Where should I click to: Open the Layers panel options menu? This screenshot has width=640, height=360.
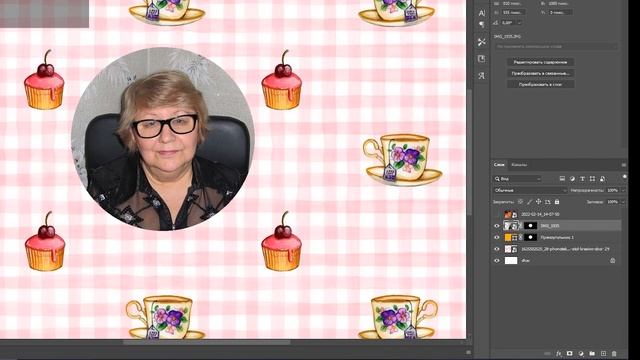[623, 165]
